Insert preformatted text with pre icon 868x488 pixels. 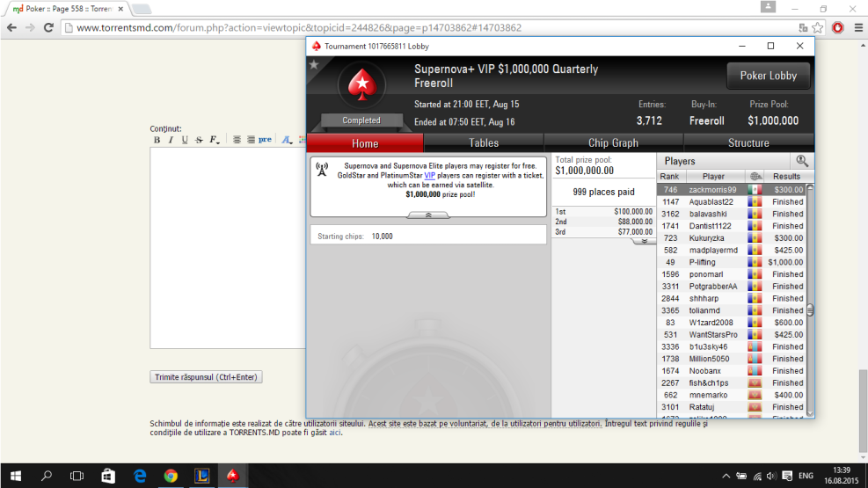click(265, 140)
